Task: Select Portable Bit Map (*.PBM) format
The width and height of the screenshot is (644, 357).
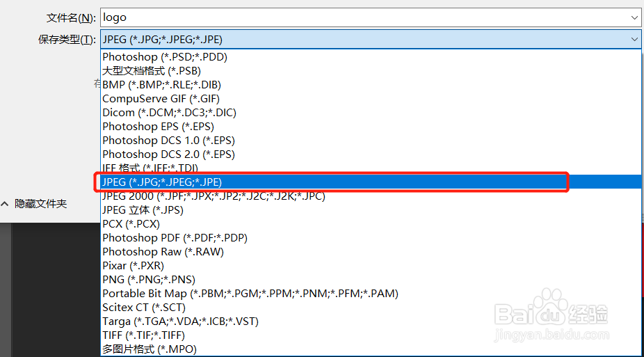Action: pos(371,294)
